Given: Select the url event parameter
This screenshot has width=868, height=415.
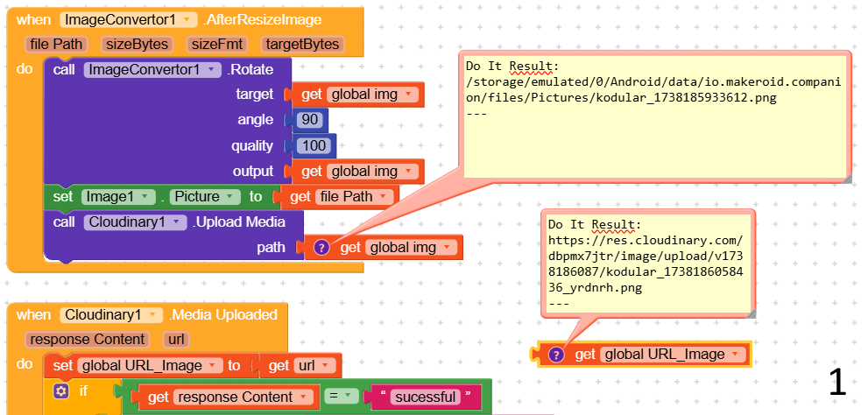Looking at the screenshot, I should pyautogui.click(x=176, y=339).
